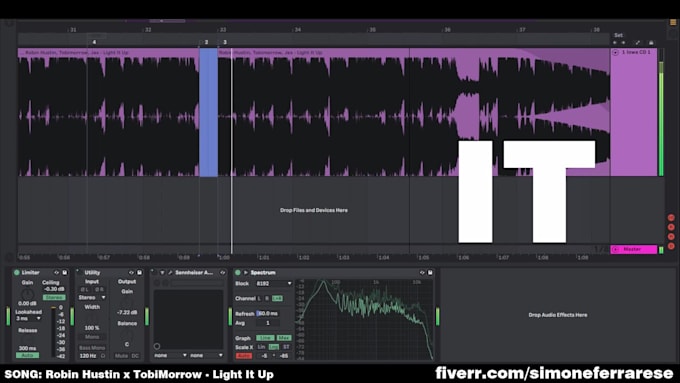This screenshot has width=680, height=383.
Task: Click the Master track header
Action: [x=634, y=249]
